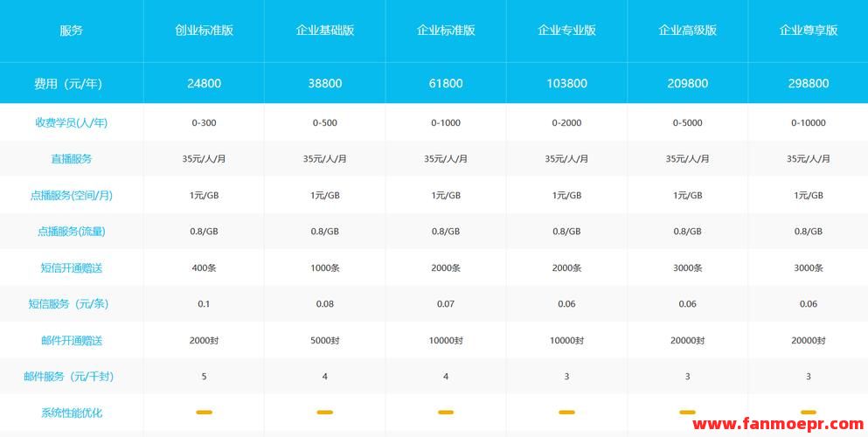The image size is (868, 437).
Task: Click the 0-10000 student count cell
Action: coord(809,123)
